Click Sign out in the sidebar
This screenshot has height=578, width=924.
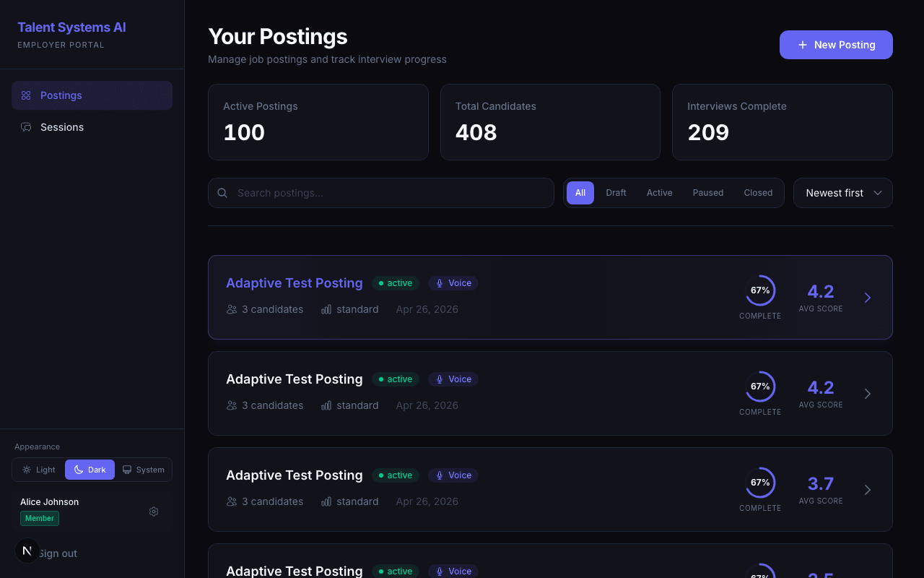click(57, 553)
